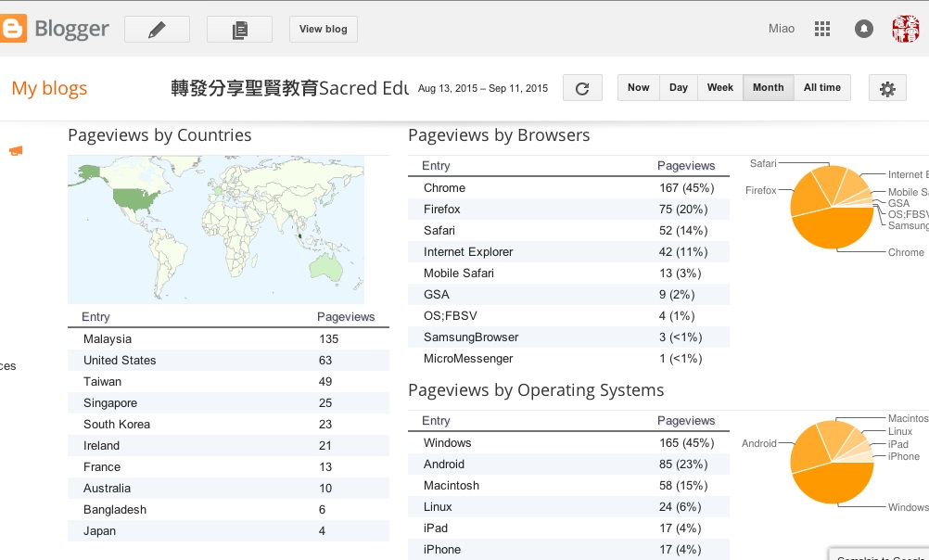Click the South Korea row

click(228, 425)
